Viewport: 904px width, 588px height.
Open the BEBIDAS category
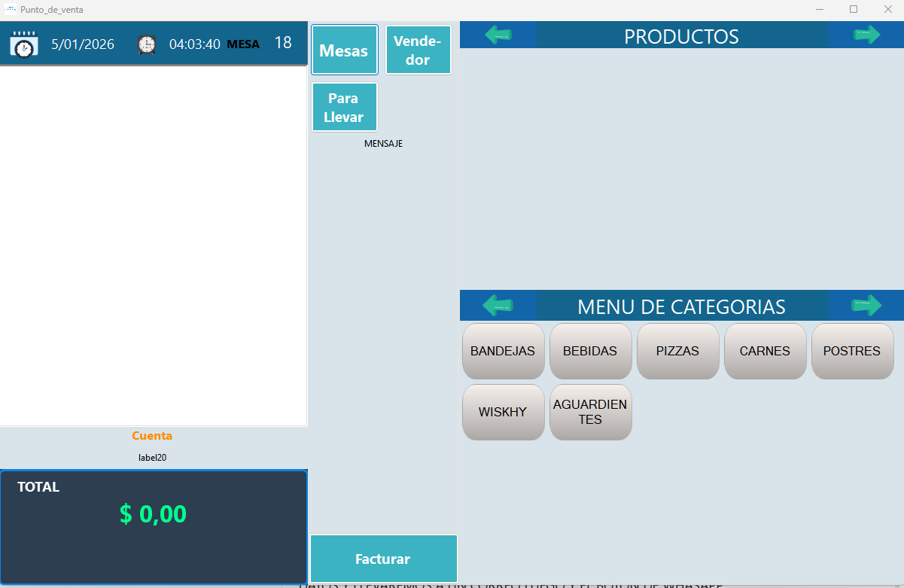[x=590, y=352]
